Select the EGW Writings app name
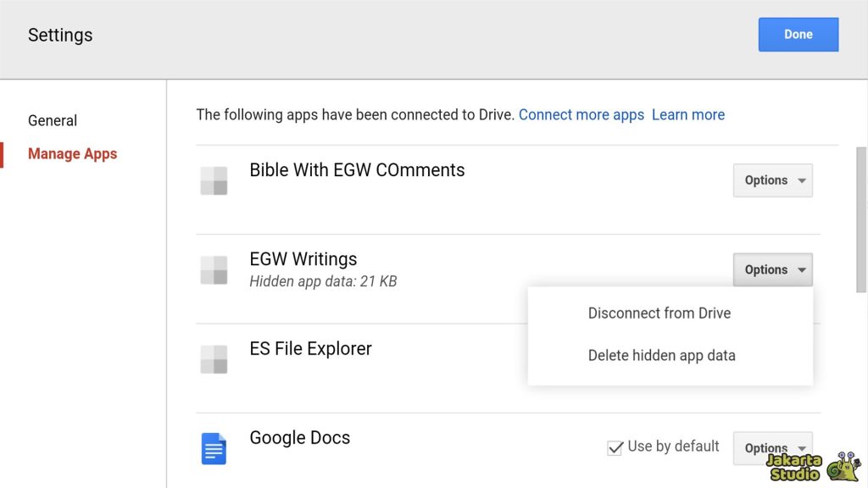The image size is (868, 488). coord(303,259)
